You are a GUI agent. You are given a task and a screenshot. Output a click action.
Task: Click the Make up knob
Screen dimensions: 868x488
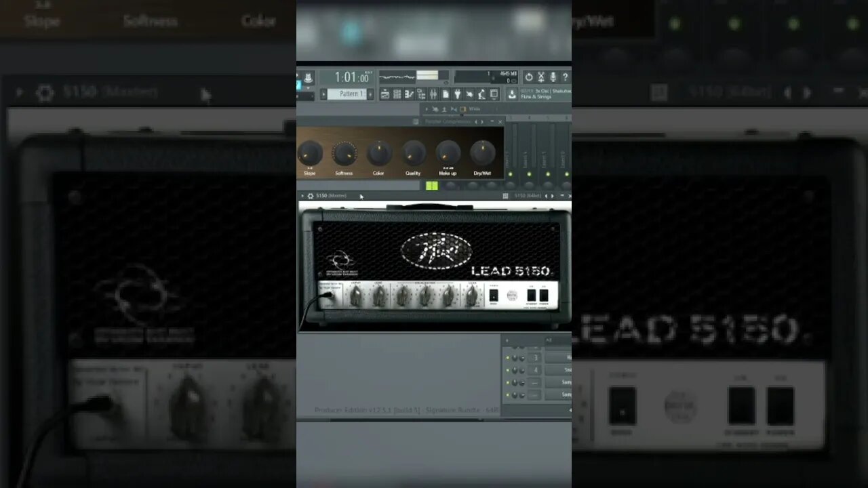[448, 153]
